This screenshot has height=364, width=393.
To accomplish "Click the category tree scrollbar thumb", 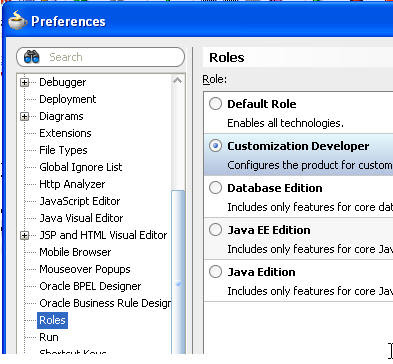I will click(178, 272).
